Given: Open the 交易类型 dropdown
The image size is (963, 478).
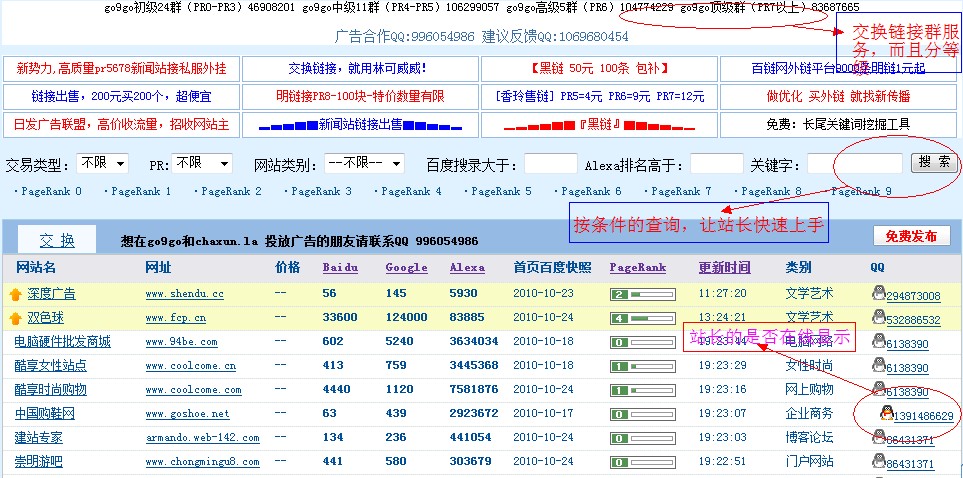Looking at the screenshot, I should point(102,163).
